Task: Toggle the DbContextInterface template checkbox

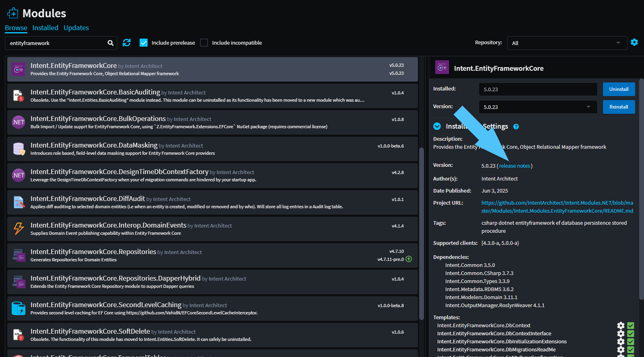Action: coord(631,334)
